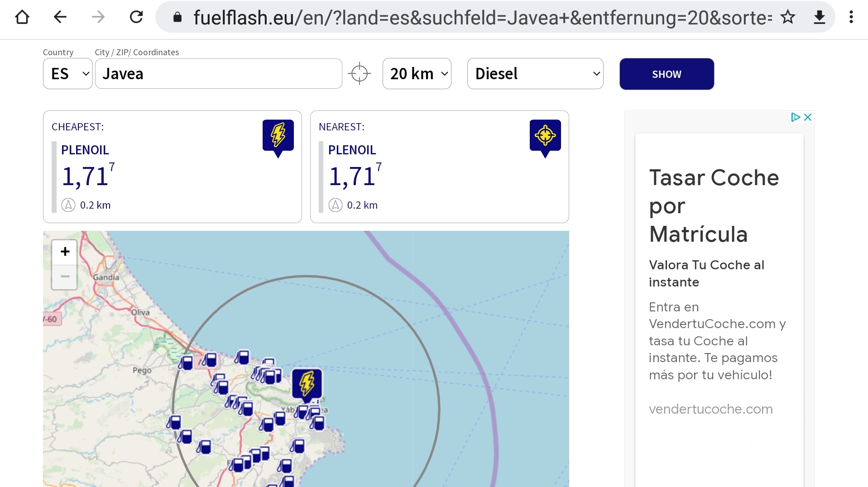Open AdChoices info icon
This screenshot has width=868, height=487.
(795, 117)
